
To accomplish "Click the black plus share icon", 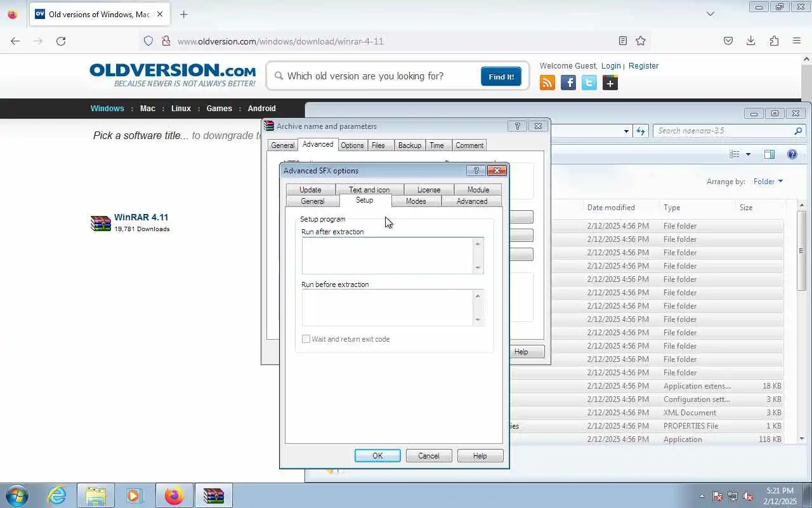I will [x=610, y=83].
